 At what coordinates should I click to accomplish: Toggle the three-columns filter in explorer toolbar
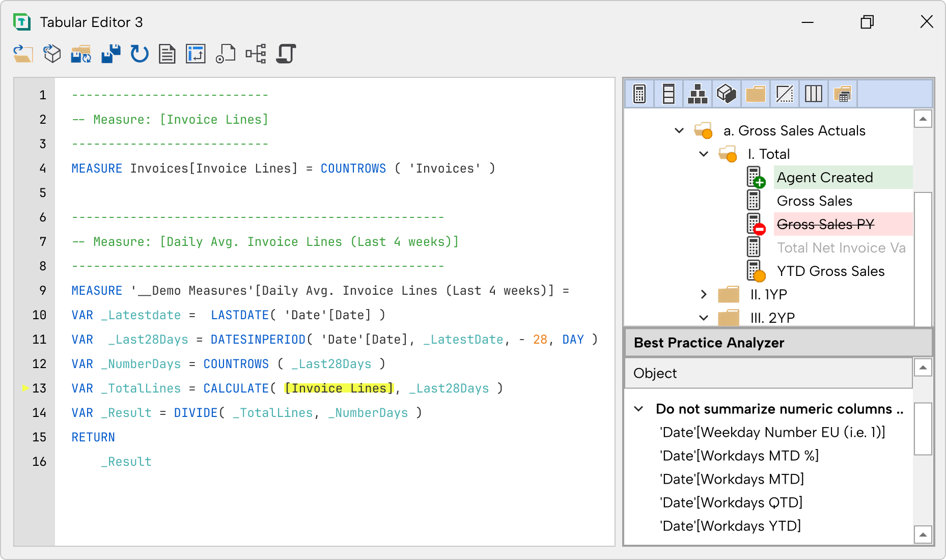coord(814,94)
